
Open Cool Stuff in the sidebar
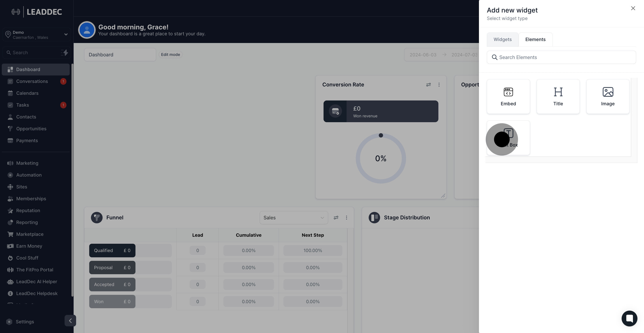click(36, 258)
